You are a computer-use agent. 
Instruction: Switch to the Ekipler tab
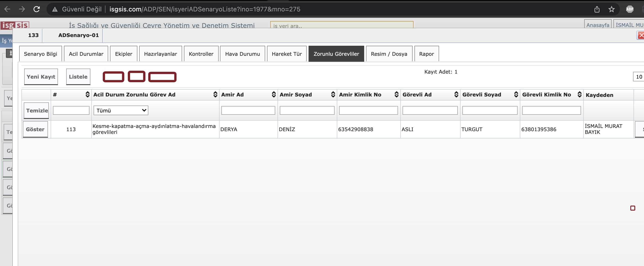point(123,54)
